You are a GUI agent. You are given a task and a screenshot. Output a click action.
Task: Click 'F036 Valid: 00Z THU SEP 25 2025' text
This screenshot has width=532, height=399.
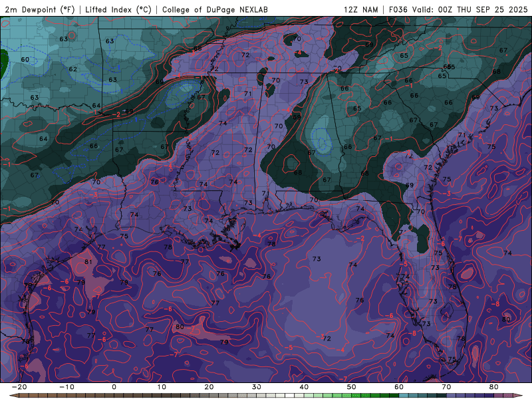[x=458, y=9]
